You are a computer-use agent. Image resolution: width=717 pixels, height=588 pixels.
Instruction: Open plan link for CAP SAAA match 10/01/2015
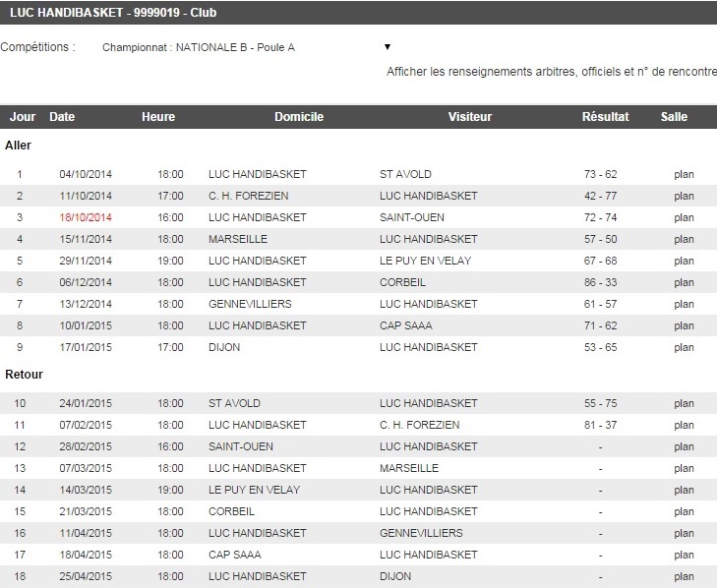pos(684,325)
